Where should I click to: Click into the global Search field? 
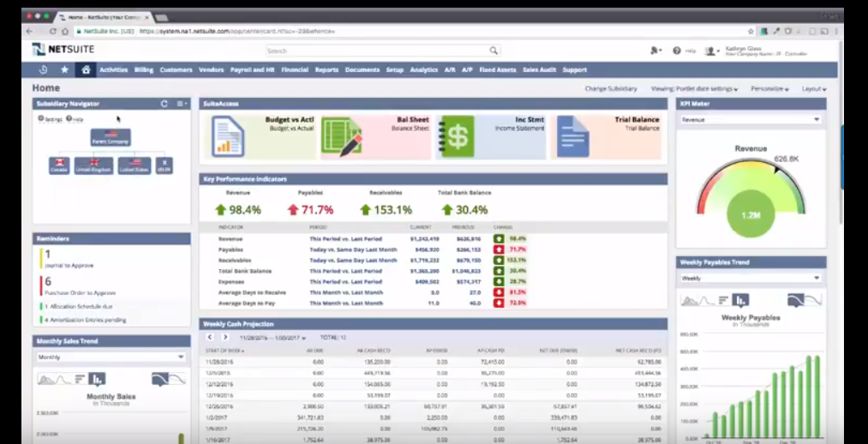(x=377, y=51)
